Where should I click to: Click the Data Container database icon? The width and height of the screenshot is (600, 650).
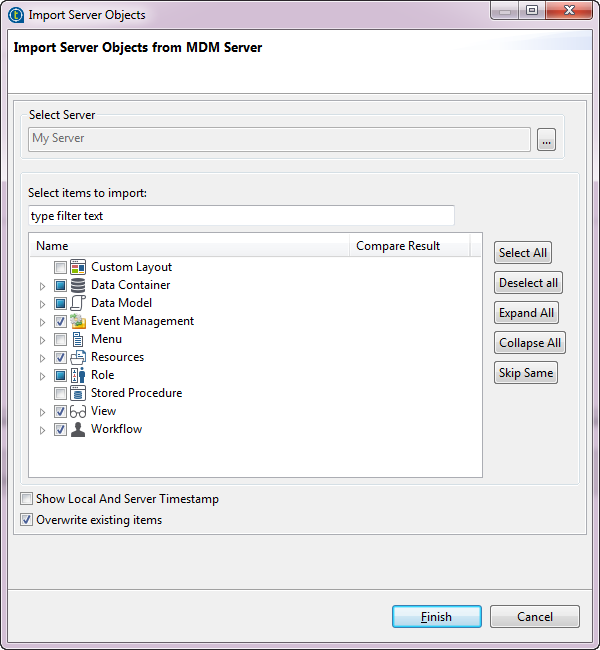click(78, 285)
